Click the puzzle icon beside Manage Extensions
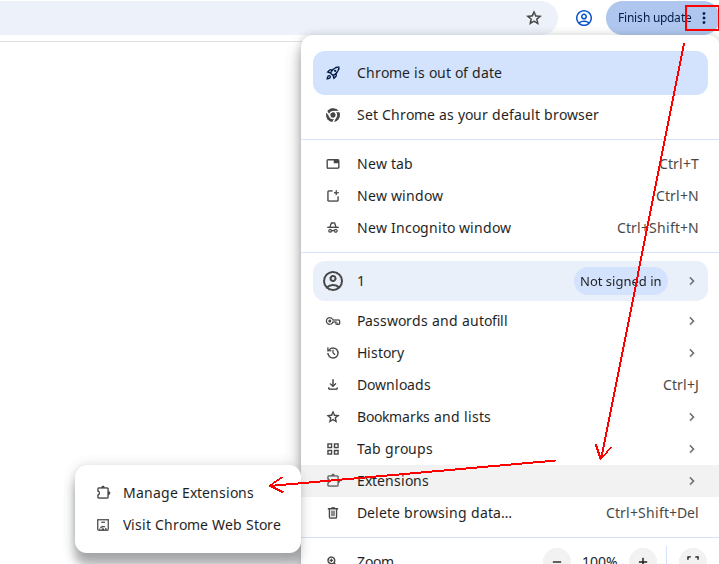The height and width of the screenshot is (564, 719). pos(103,493)
